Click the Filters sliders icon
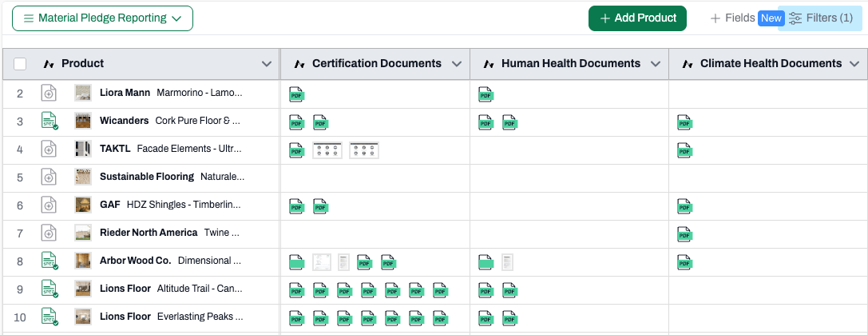This screenshot has height=335, width=868. point(795,18)
